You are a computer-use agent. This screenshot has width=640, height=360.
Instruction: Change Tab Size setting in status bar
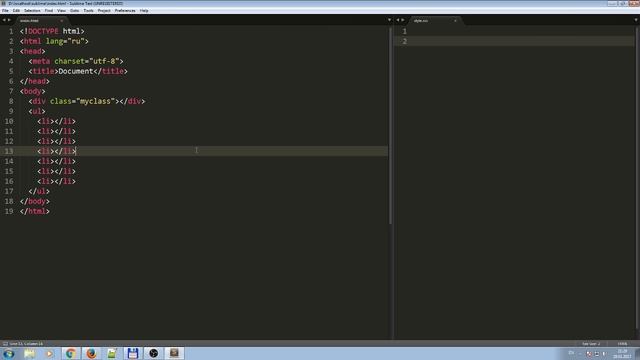pos(591,344)
